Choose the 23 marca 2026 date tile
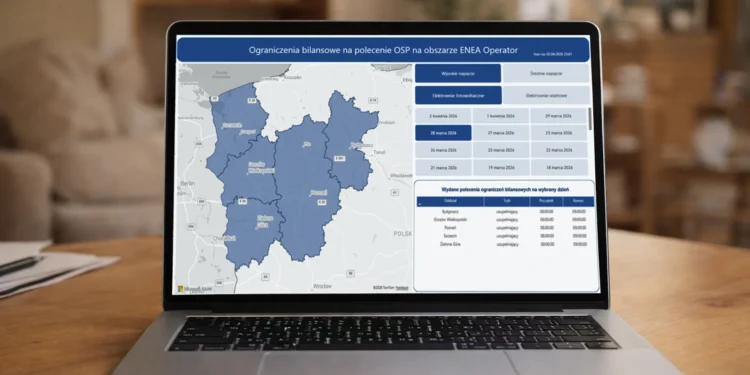 pos(501,150)
